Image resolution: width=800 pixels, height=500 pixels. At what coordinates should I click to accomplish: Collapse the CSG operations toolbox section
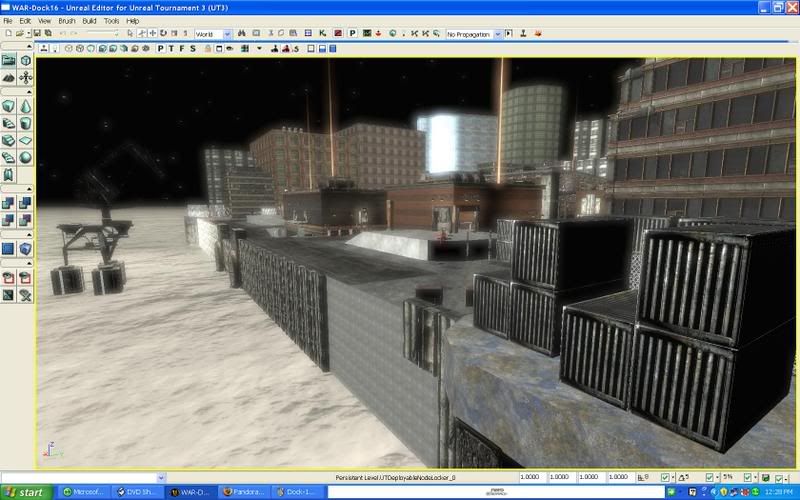click(x=29, y=189)
